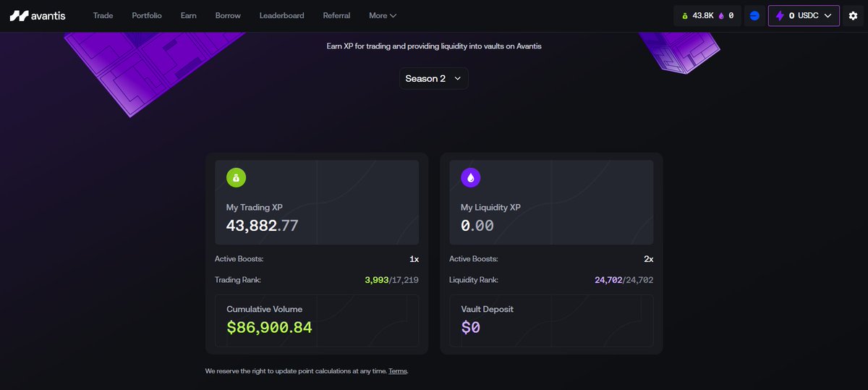
Task: Click the My Liquidity XP value 0.00
Action: (x=477, y=226)
